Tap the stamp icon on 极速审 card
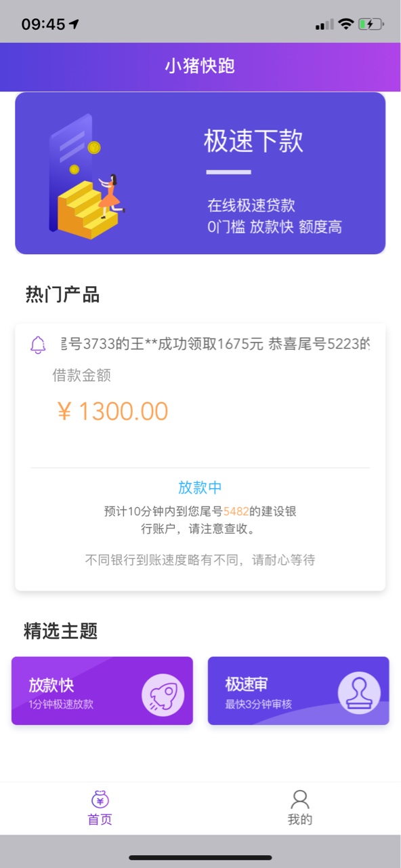 (x=359, y=693)
